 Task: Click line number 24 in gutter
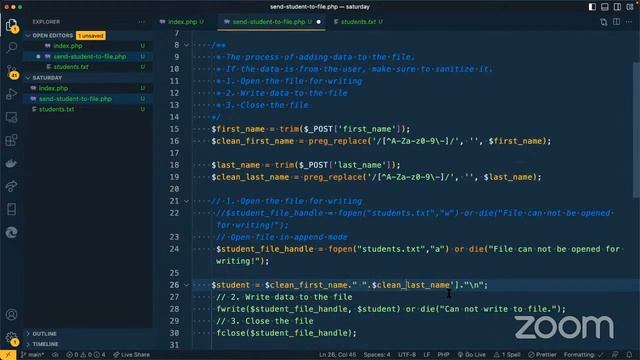click(174, 249)
